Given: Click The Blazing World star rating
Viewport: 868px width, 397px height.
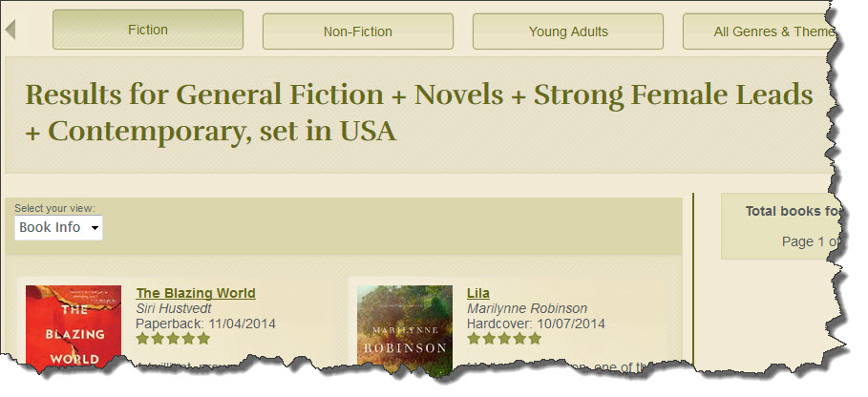Looking at the screenshot, I should click(173, 338).
